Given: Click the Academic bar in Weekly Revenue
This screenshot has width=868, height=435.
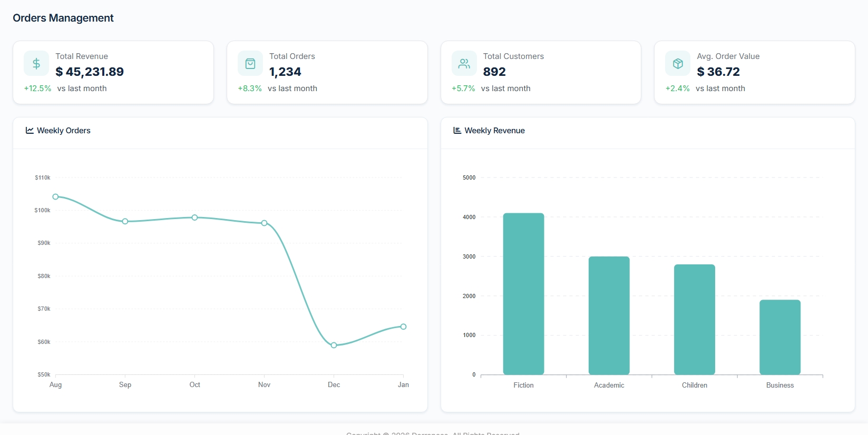Looking at the screenshot, I should pos(609,315).
